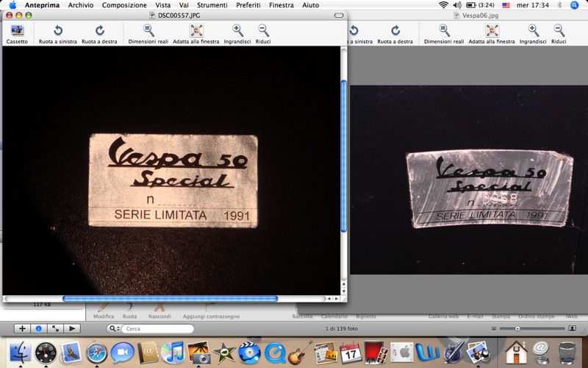Click the thumbnail size slider in iPhoto
Screen dimensions: 588x368
coord(531,328)
